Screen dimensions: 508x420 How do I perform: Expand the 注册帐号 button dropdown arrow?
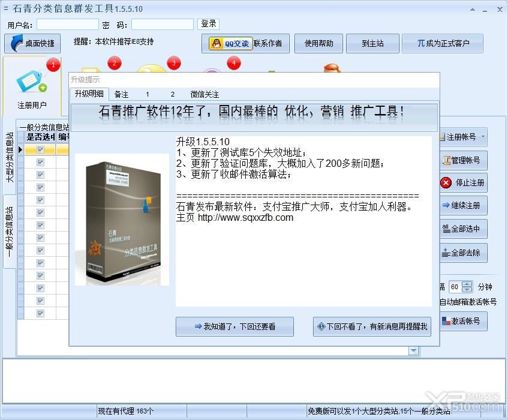click(483, 137)
